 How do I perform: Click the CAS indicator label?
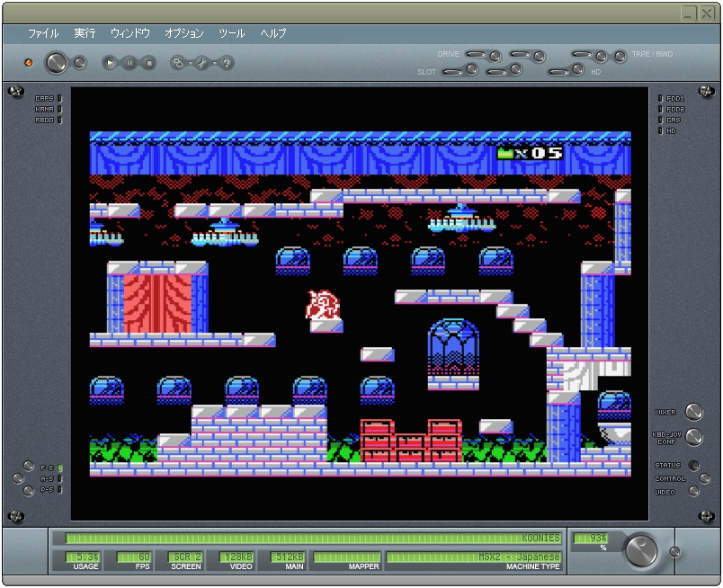tap(674, 120)
